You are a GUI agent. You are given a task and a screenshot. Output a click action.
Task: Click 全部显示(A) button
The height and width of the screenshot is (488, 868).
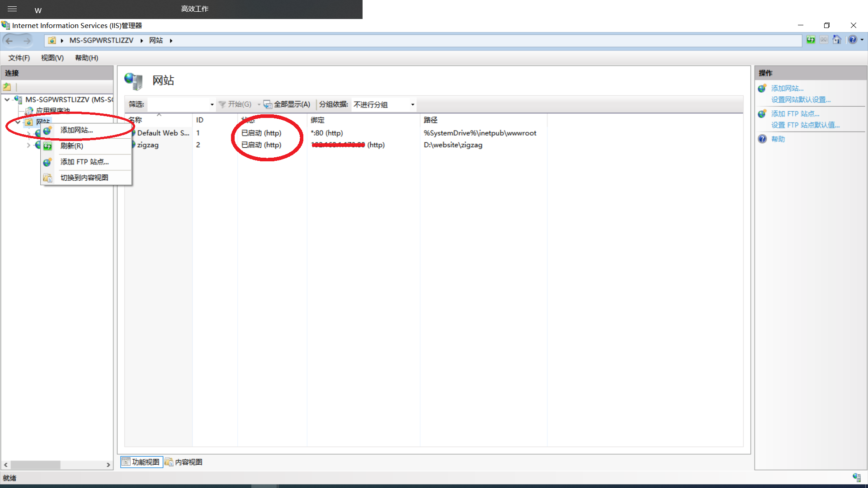coord(287,104)
